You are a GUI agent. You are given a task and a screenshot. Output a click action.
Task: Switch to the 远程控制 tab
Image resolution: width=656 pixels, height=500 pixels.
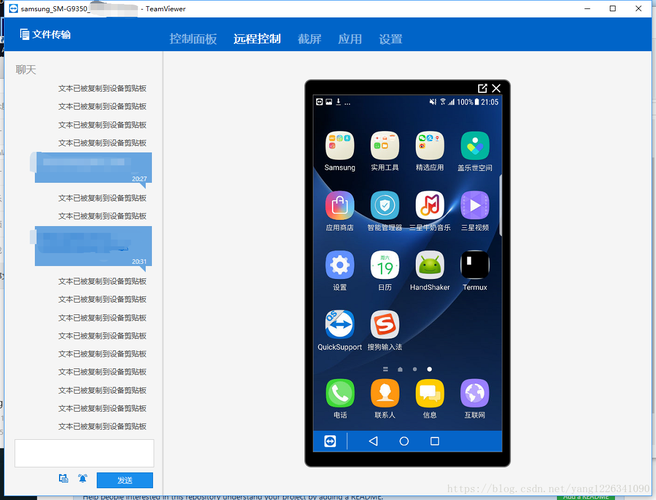click(x=257, y=39)
